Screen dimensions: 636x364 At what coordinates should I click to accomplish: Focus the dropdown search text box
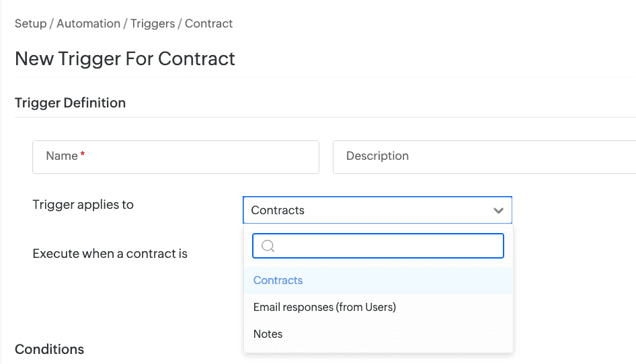(x=387, y=246)
